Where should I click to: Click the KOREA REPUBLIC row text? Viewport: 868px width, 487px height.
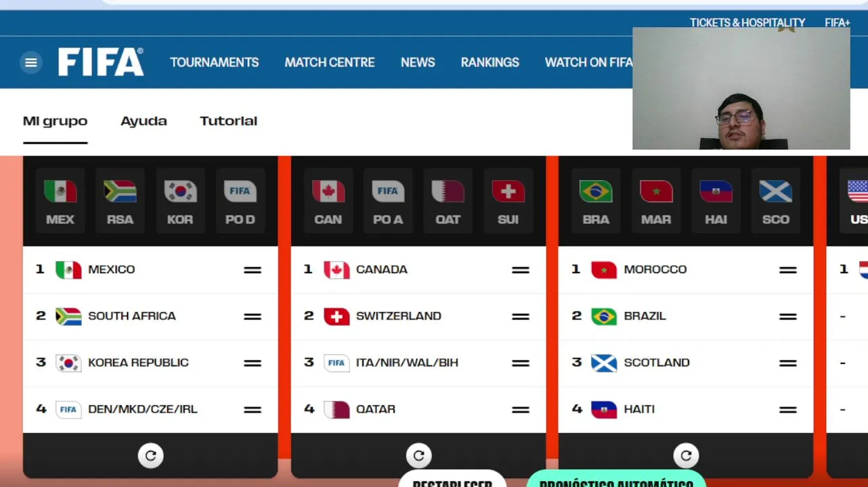(x=138, y=363)
